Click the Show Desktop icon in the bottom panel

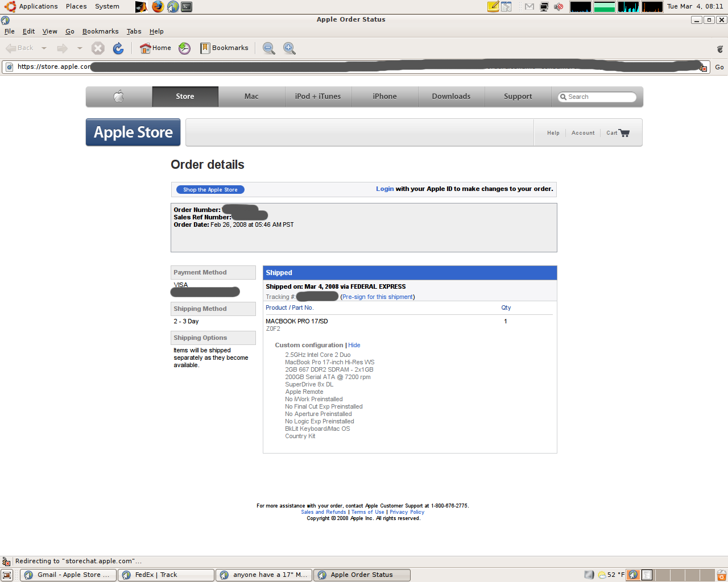7,575
